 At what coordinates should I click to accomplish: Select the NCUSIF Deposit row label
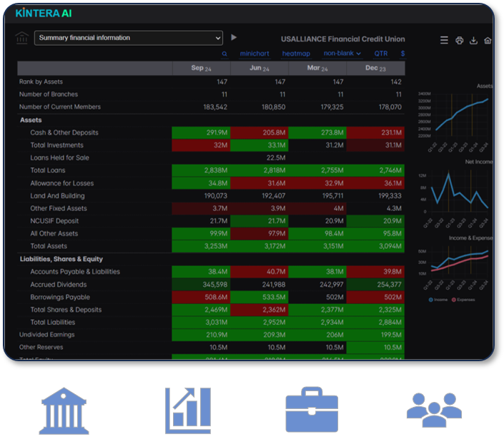(54, 221)
